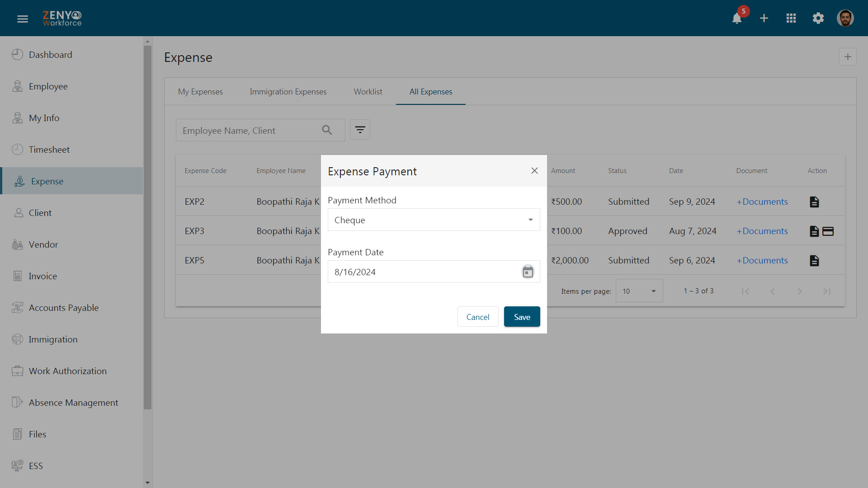Switch to the My Expenses tab
Screen dimensions: 868x488
tap(200, 91)
